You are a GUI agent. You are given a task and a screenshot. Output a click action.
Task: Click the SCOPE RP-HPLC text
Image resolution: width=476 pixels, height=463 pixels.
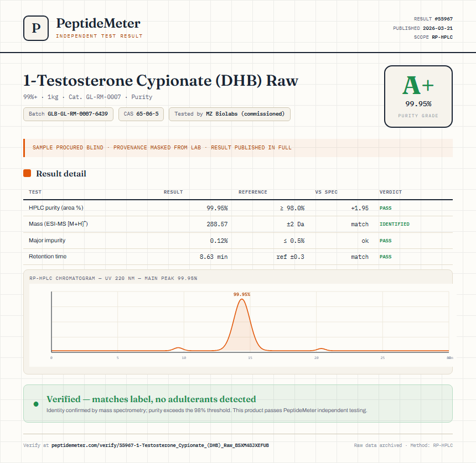pos(433,37)
